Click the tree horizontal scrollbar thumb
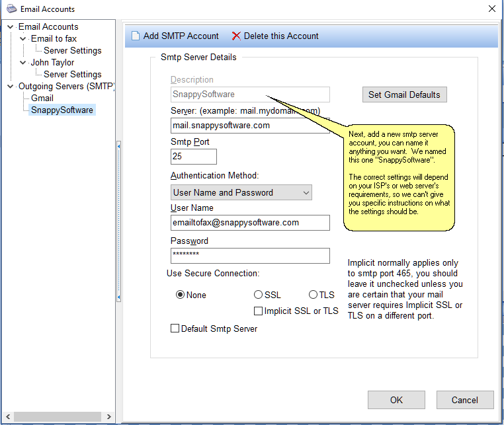504x425 pixels. pyautogui.click(x=58, y=416)
